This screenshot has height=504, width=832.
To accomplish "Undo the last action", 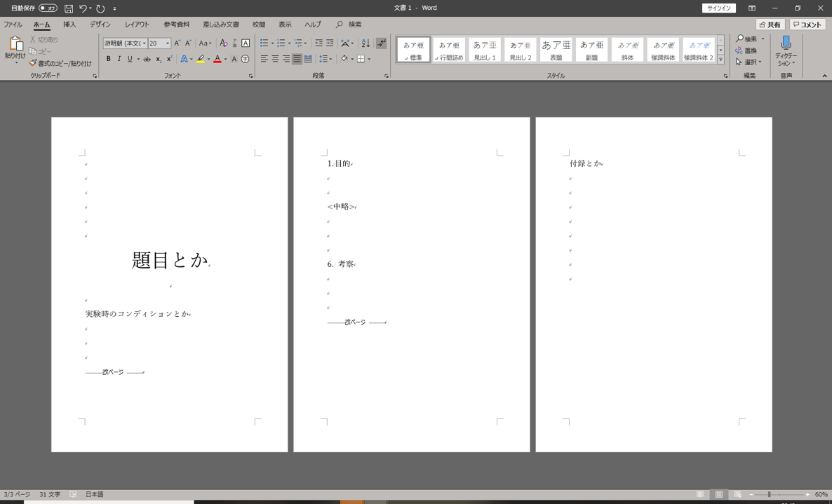I will point(83,8).
